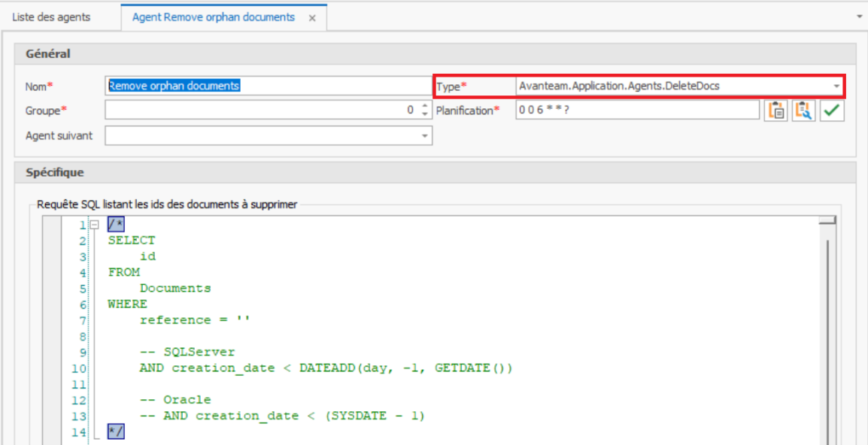
Task: Click the SELECT keyword on line 2
Action: point(132,241)
